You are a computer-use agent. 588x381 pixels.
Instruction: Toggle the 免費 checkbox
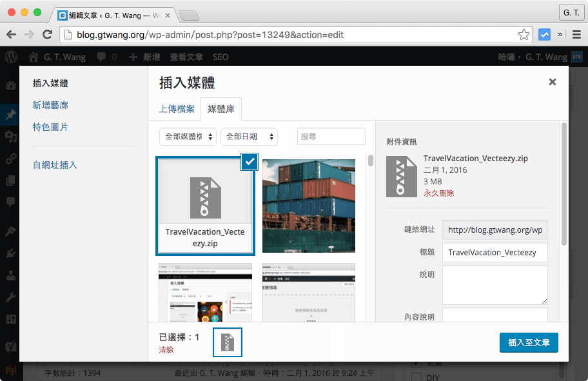[418, 363]
